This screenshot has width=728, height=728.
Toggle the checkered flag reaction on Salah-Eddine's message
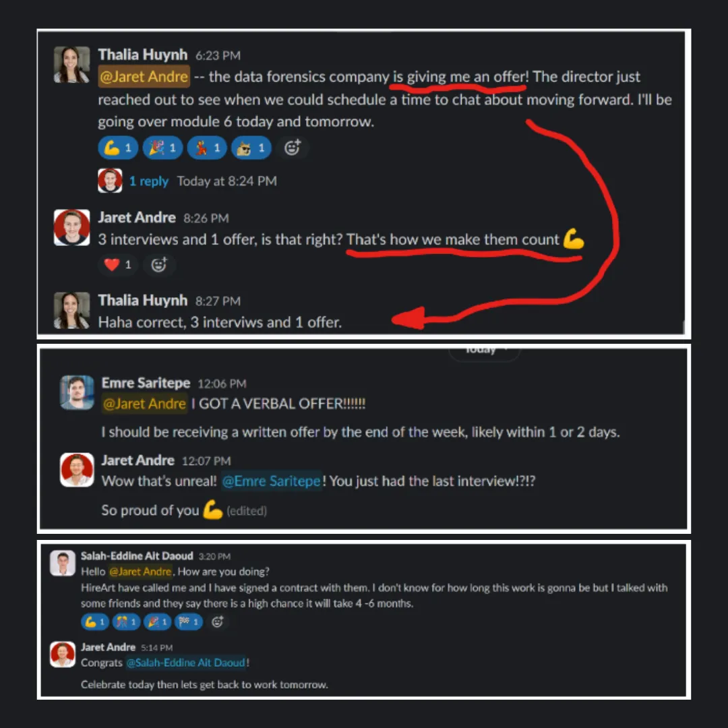pos(189,621)
